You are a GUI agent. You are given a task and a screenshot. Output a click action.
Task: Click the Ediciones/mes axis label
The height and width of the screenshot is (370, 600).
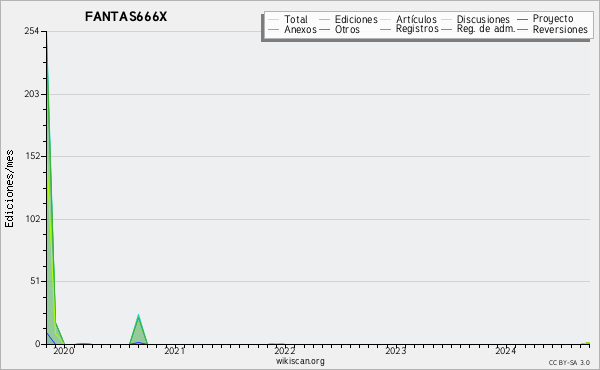9,189
